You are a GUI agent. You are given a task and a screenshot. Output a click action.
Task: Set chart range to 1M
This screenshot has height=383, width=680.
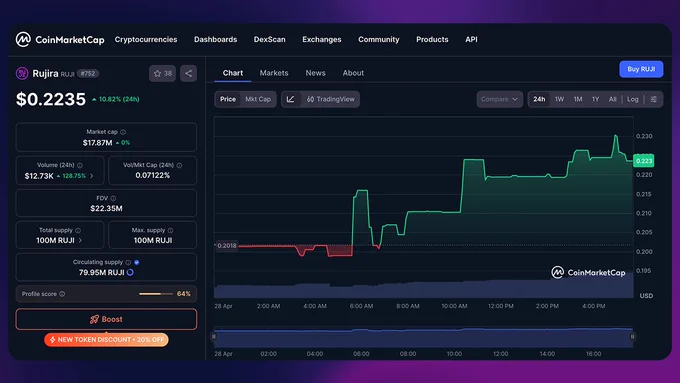pos(578,99)
